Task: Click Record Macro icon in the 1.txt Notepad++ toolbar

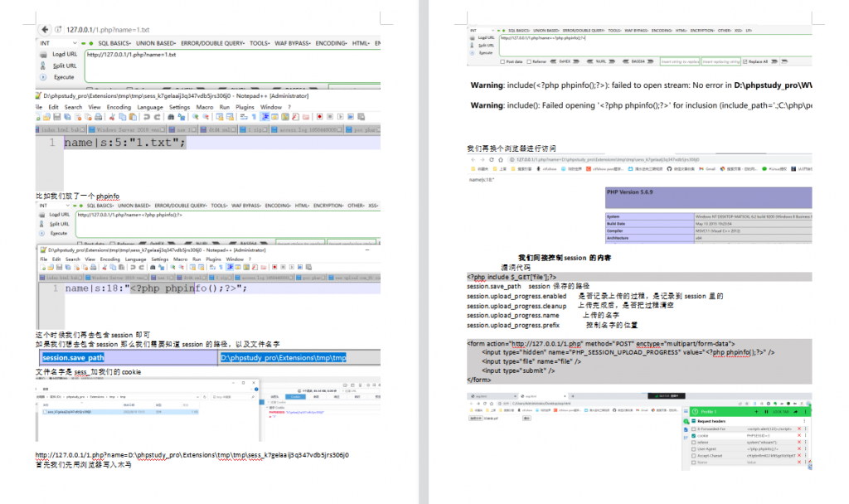Action: click(319, 117)
